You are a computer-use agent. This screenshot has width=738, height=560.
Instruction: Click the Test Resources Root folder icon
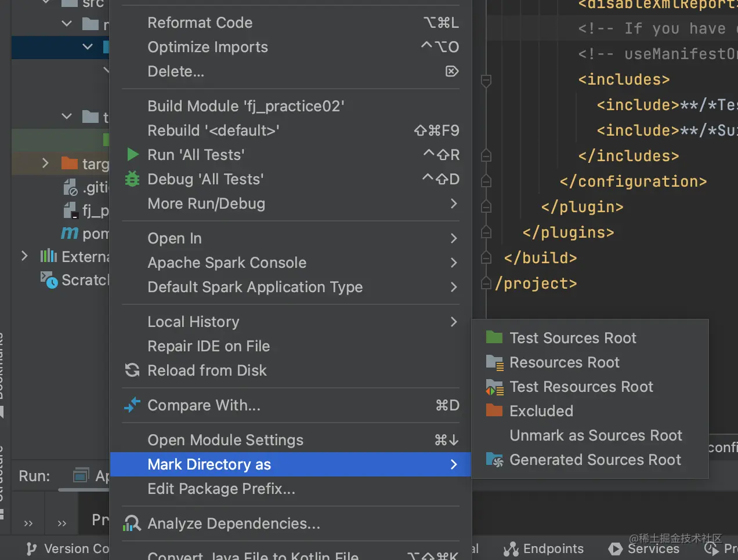coord(494,387)
